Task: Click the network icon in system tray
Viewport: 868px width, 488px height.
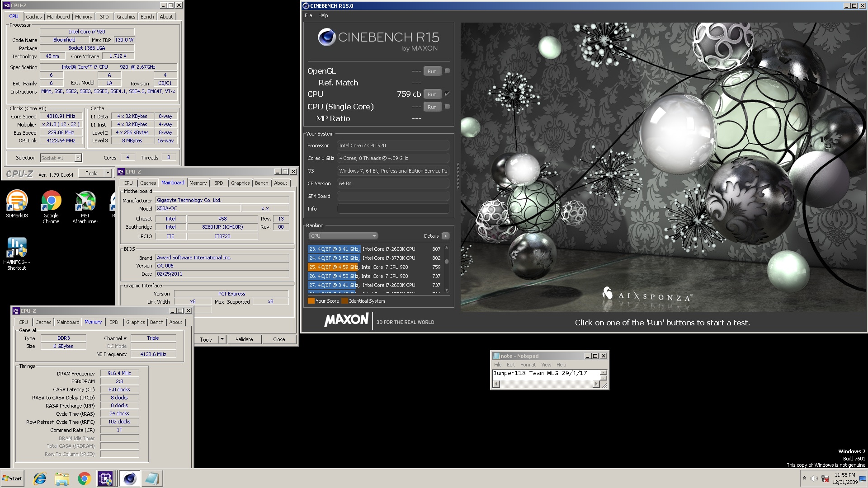Action: [x=825, y=479]
